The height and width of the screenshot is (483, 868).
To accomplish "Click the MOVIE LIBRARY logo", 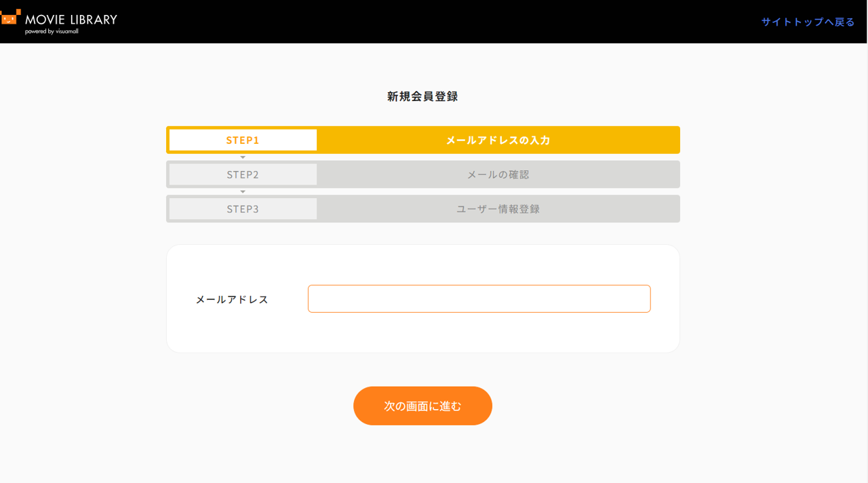I will (59, 22).
